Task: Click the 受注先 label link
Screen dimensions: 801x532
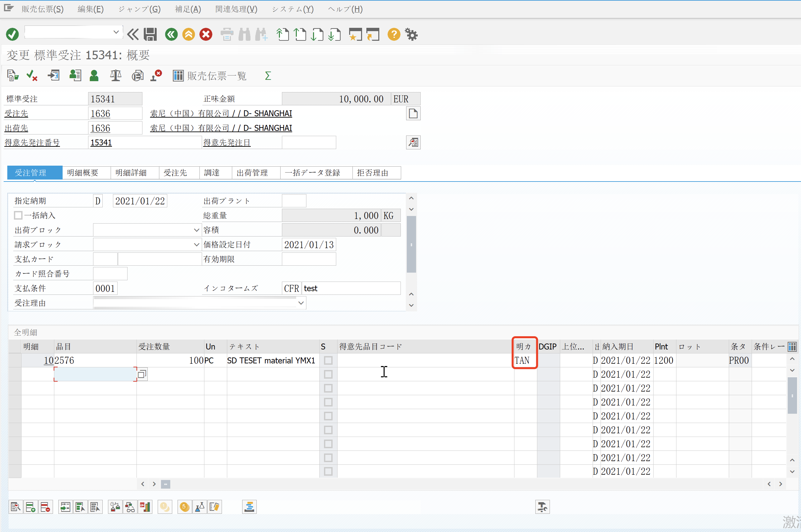Action: click(x=16, y=114)
